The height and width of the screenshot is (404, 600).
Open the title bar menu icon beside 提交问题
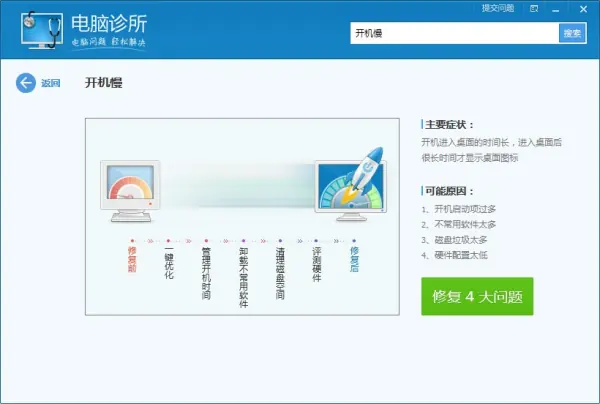click(534, 8)
